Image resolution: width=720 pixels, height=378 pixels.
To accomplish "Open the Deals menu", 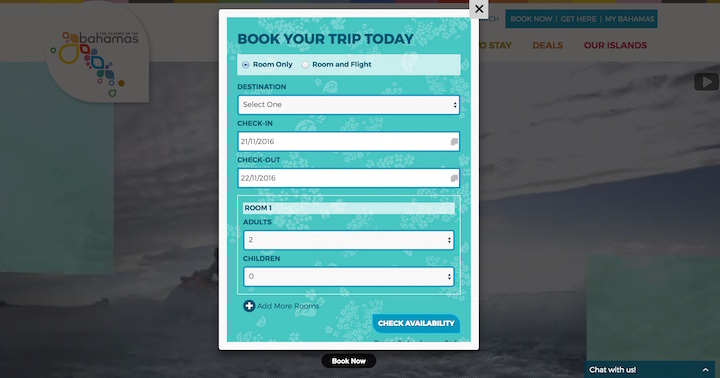I will pyautogui.click(x=547, y=45).
